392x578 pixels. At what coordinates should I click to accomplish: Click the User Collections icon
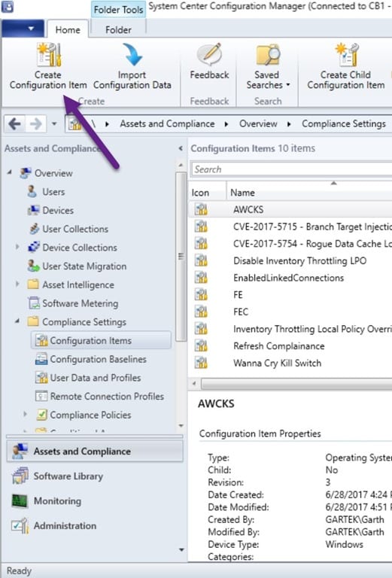[x=34, y=229]
